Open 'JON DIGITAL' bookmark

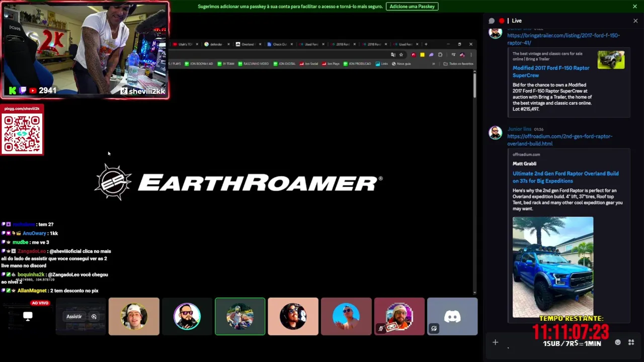pyautogui.click(x=284, y=64)
